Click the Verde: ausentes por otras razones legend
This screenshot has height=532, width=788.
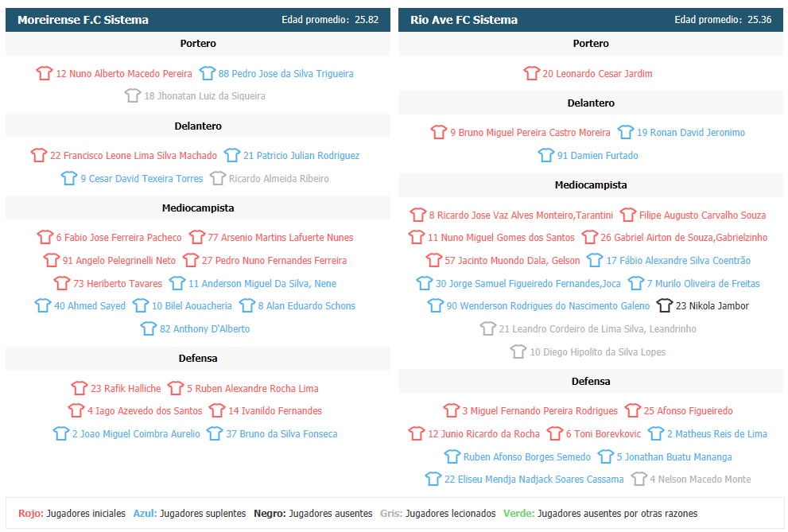(x=600, y=513)
